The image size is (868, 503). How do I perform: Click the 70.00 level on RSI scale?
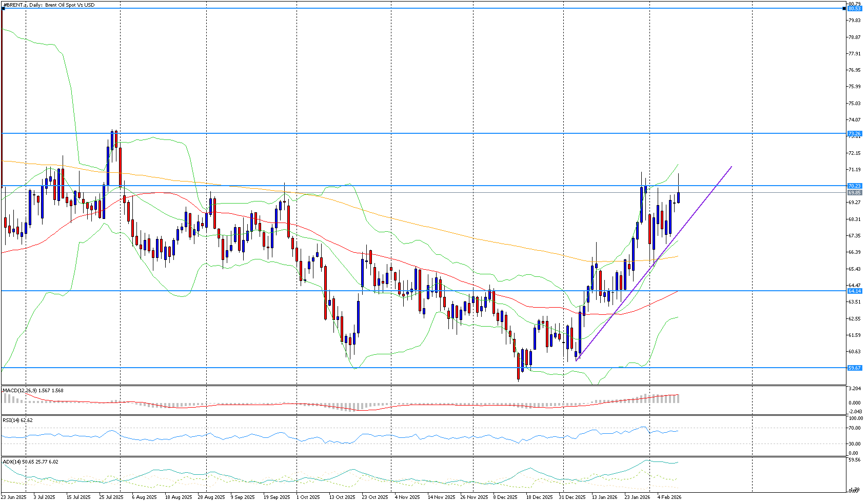[x=854, y=428]
